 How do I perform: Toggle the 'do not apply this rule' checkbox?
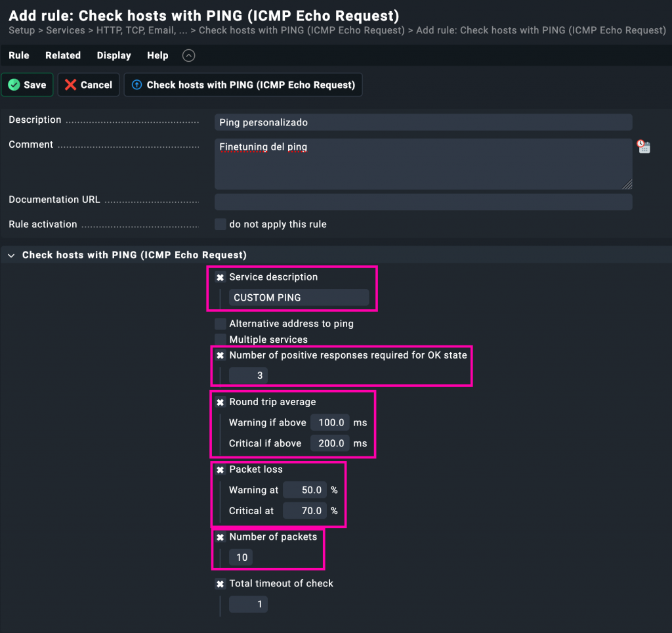pos(220,225)
